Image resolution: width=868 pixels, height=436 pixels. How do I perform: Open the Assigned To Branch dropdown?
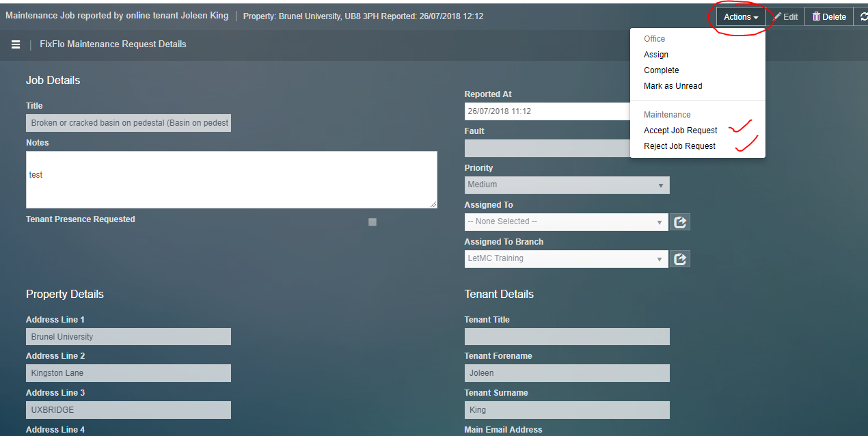point(567,259)
